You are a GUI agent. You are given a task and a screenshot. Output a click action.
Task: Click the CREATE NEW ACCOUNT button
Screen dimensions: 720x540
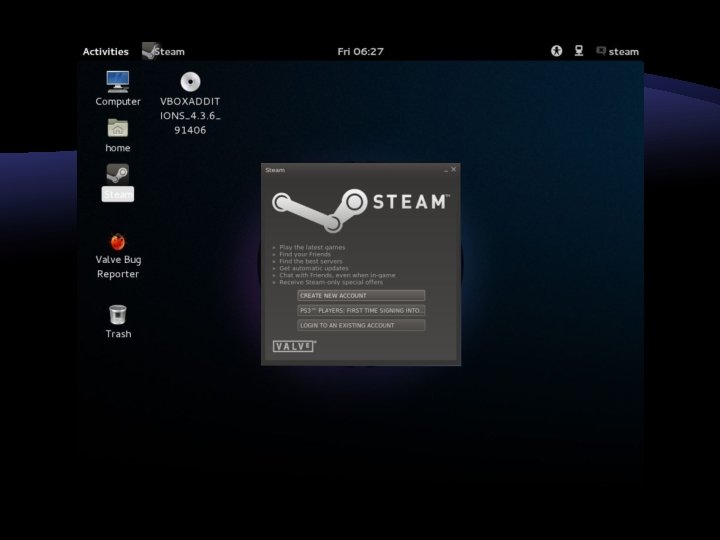pos(361,295)
